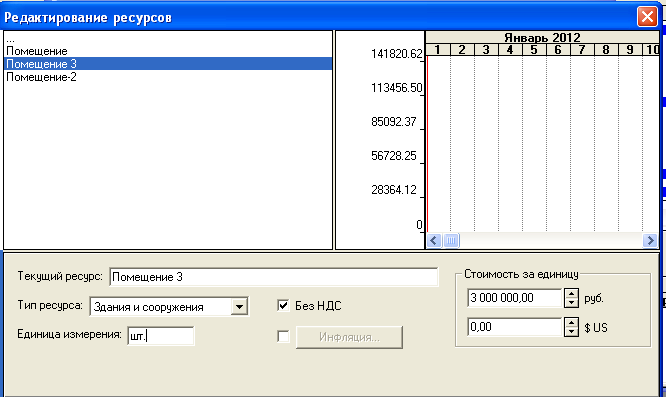The image size is (666, 397).
Task: Click the 'Единица измерения' input field
Action: [161, 336]
